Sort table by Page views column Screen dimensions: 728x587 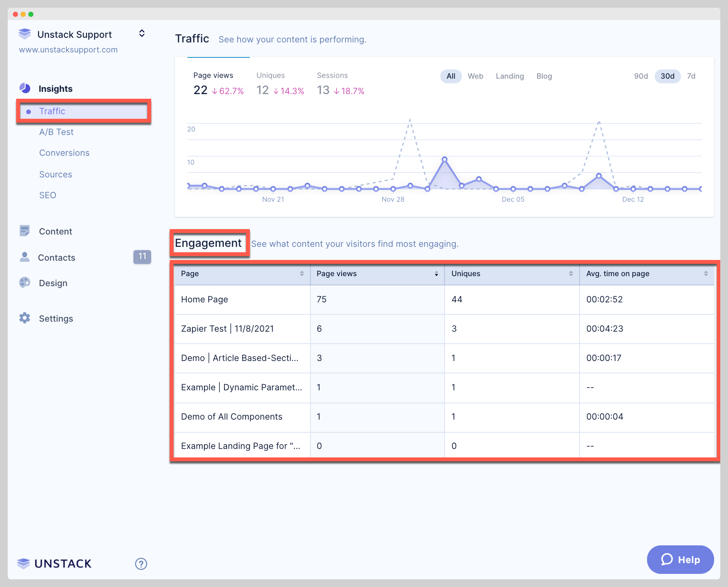[436, 273]
